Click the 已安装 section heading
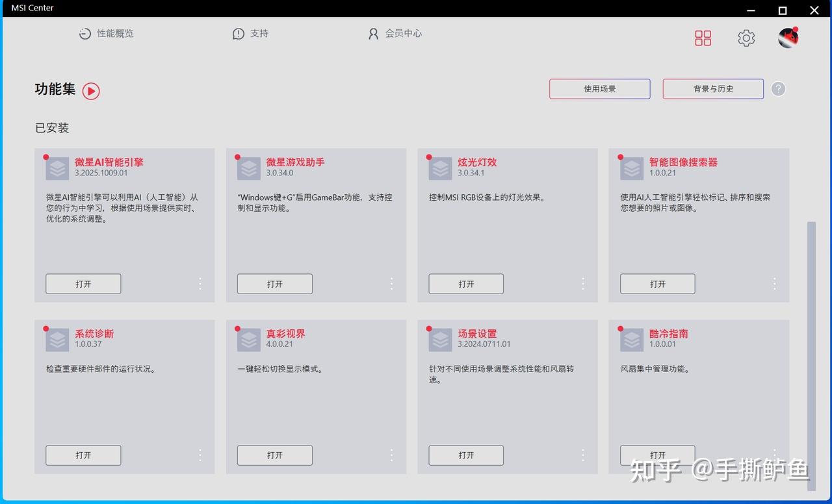This screenshot has height=504, width=832. [x=52, y=128]
